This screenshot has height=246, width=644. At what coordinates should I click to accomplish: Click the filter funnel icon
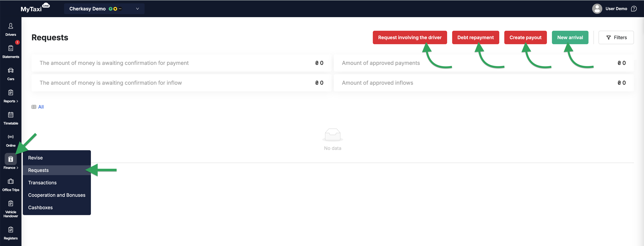pyautogui.click(x=608, y=38)
